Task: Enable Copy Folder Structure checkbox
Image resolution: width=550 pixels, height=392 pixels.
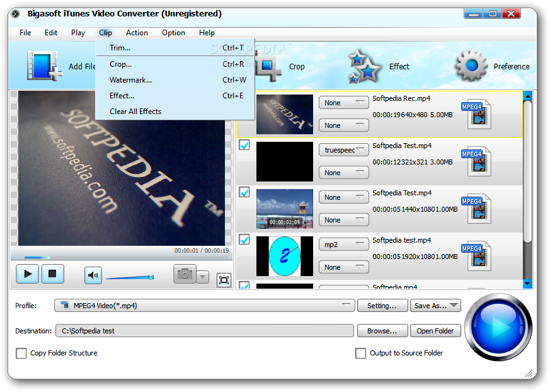Action: click(21, 353)
